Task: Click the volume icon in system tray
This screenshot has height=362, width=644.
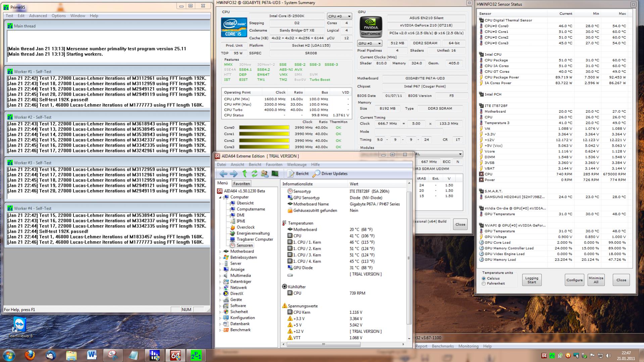Action: click(x=608, y=356)
